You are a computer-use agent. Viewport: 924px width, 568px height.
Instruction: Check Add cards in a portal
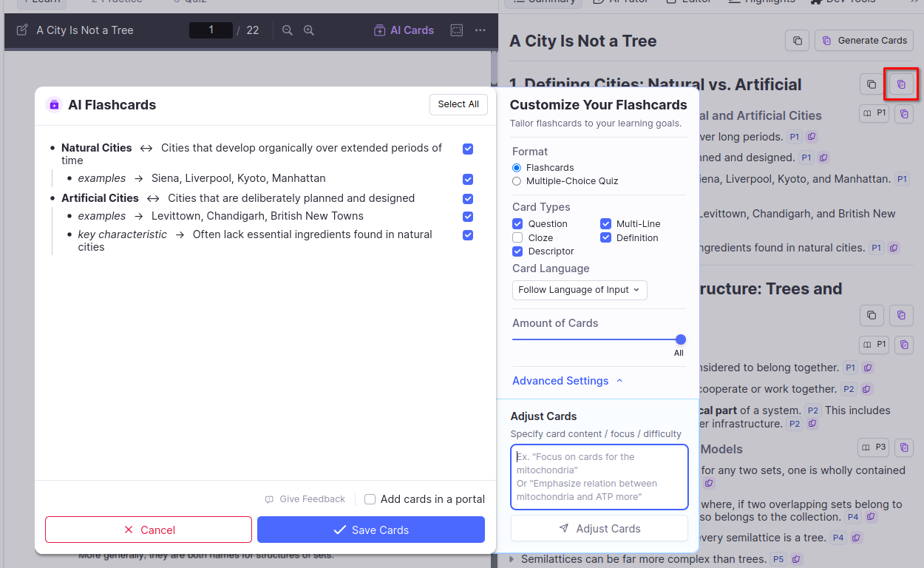[370, 499]
